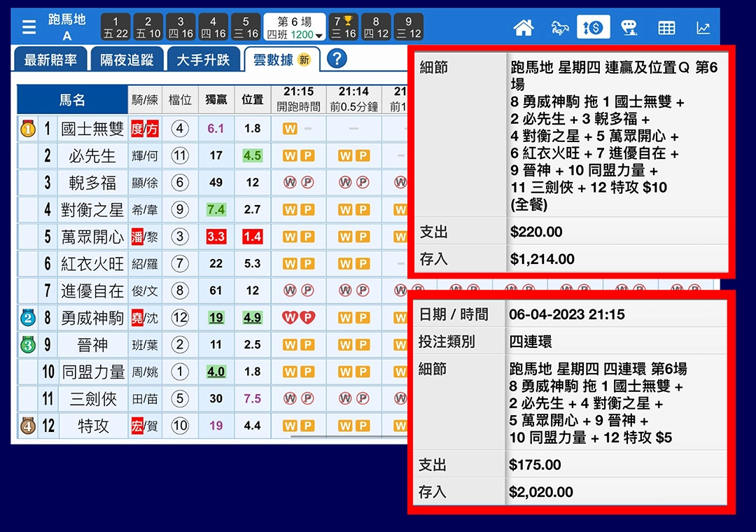Open the tipster commentary icon
756x532 pixels.
pos(630,27)
